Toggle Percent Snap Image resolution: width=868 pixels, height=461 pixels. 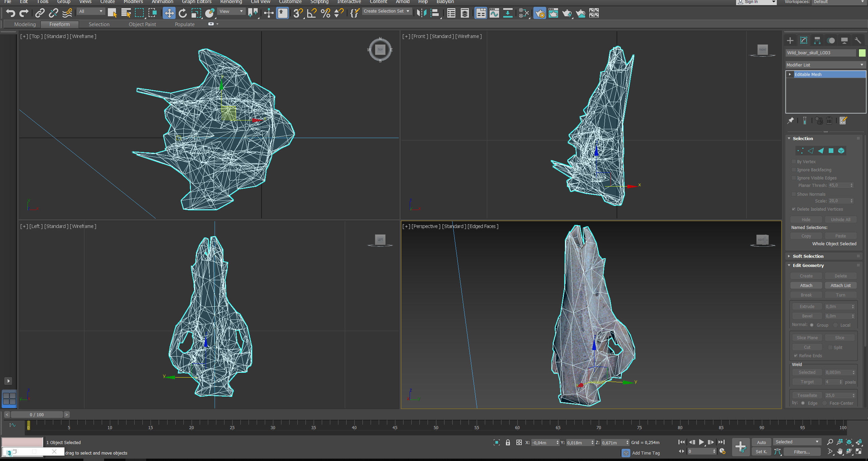(x=325, y=13)
